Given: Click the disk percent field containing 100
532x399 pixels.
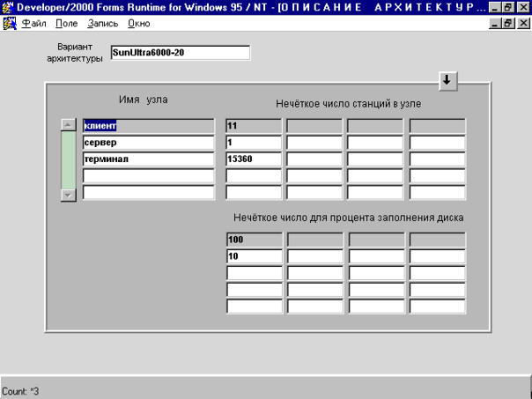Looking at the screenshot, I should coord(255,240).
